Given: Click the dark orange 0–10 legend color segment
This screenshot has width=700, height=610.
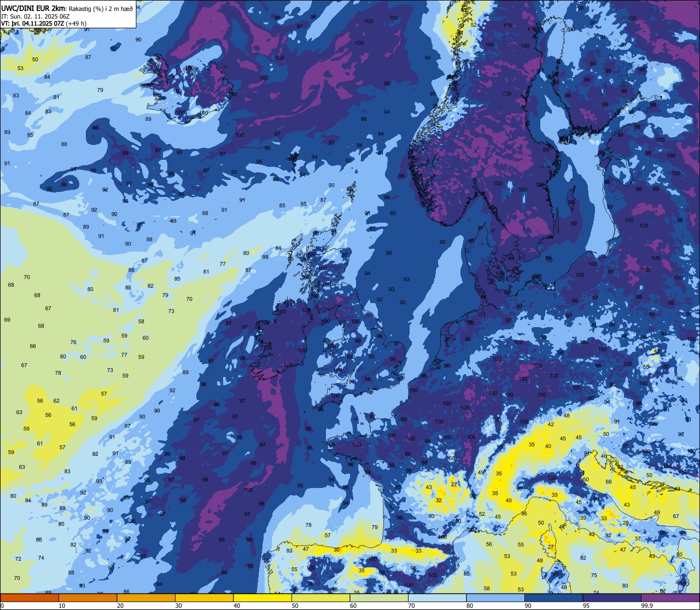Looking at the screenshot, I should pyautogui.click(x=30, y=597).
